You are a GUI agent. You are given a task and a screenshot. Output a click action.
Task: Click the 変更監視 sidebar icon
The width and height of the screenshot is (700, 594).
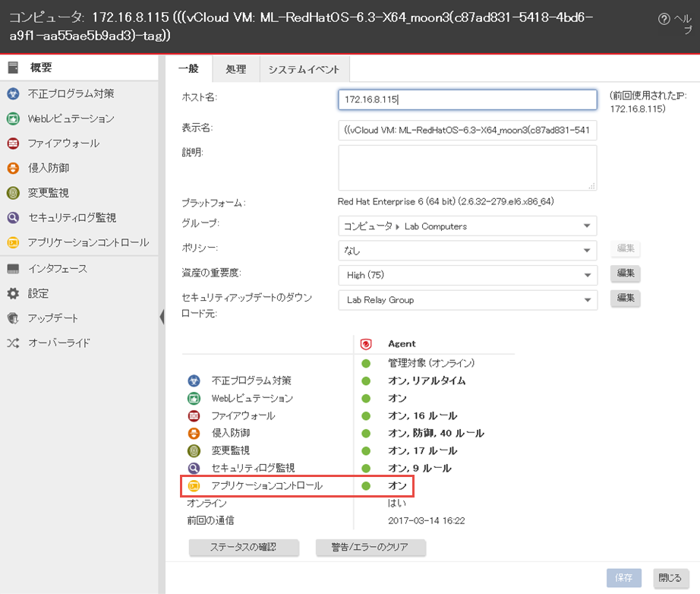[12, 193]
